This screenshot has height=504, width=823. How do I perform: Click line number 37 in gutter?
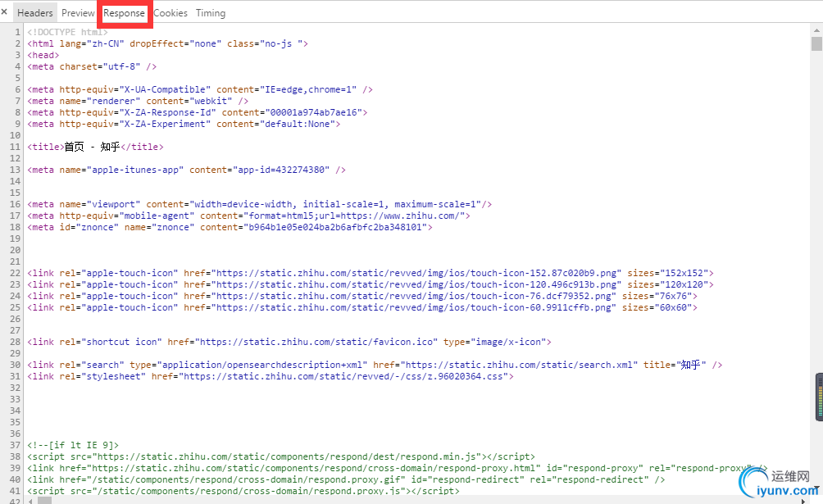click(x=15, y=445)
